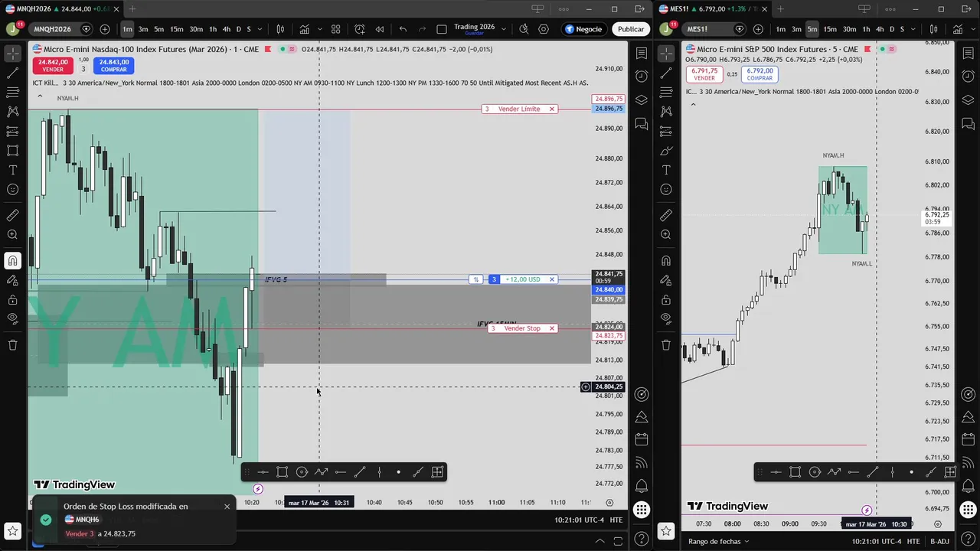Collapse indicator legend chevron in left chart
The width and height of the screenshot is (980, 551).
[x=40, y=96]
